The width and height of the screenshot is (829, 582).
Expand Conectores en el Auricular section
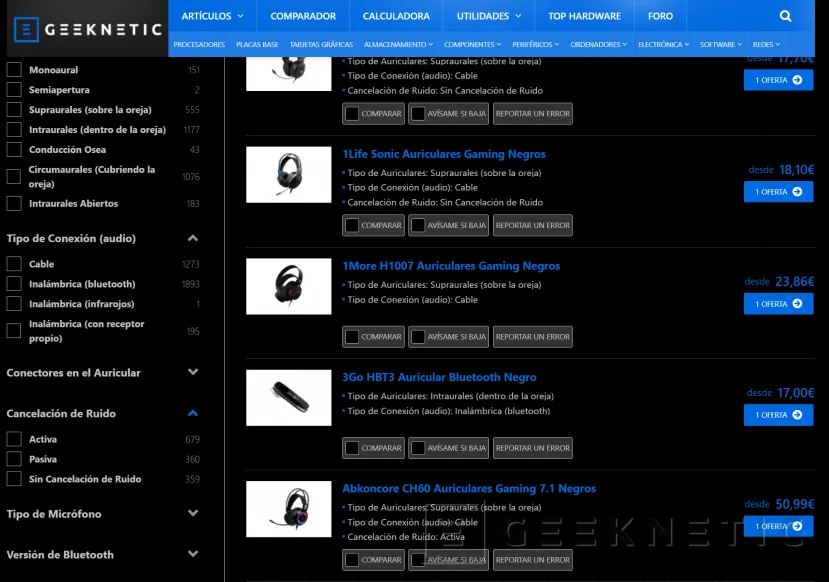(x=193, y=373)
